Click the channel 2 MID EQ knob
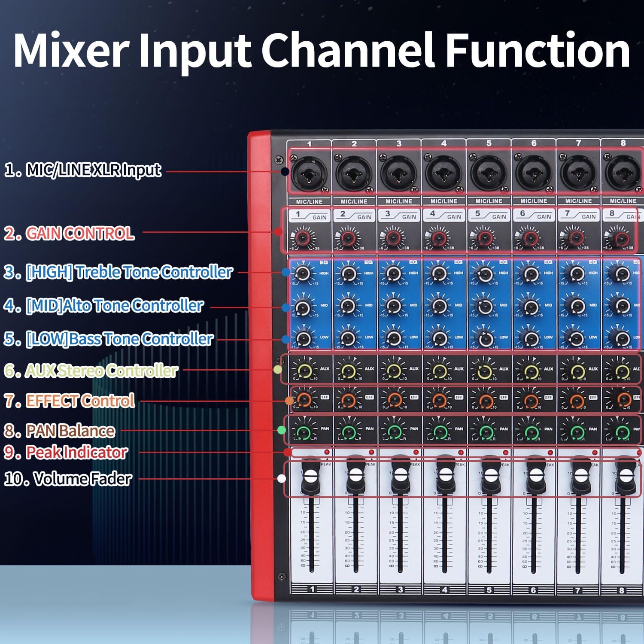This screenshot has height=644, width=644. tap(348, 306)
